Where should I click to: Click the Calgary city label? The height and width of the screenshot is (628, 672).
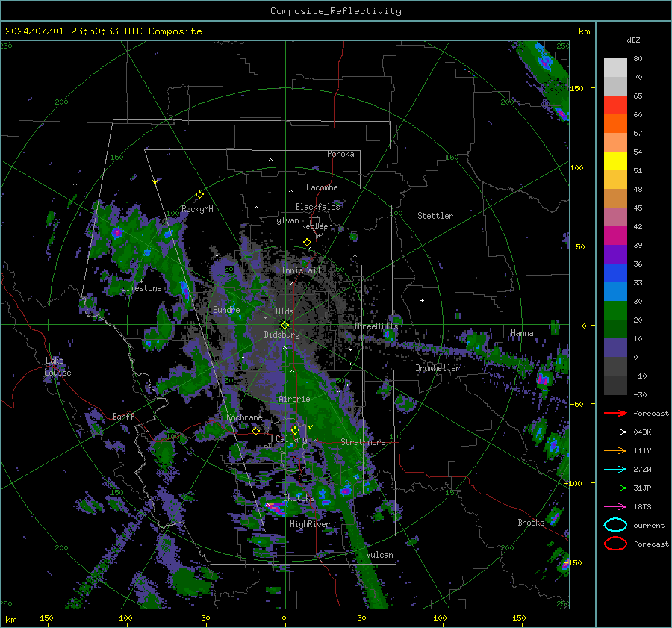(x=291, y=439)
